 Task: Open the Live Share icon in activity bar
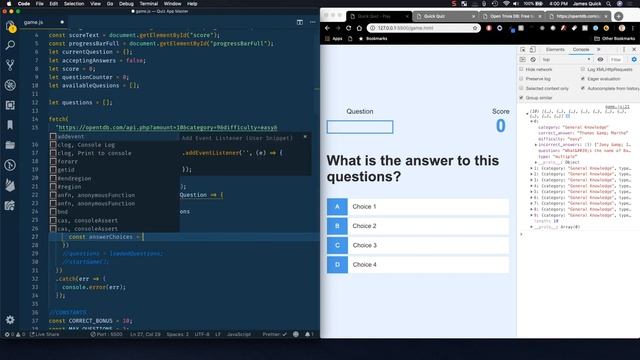click(x=10, y=205)
